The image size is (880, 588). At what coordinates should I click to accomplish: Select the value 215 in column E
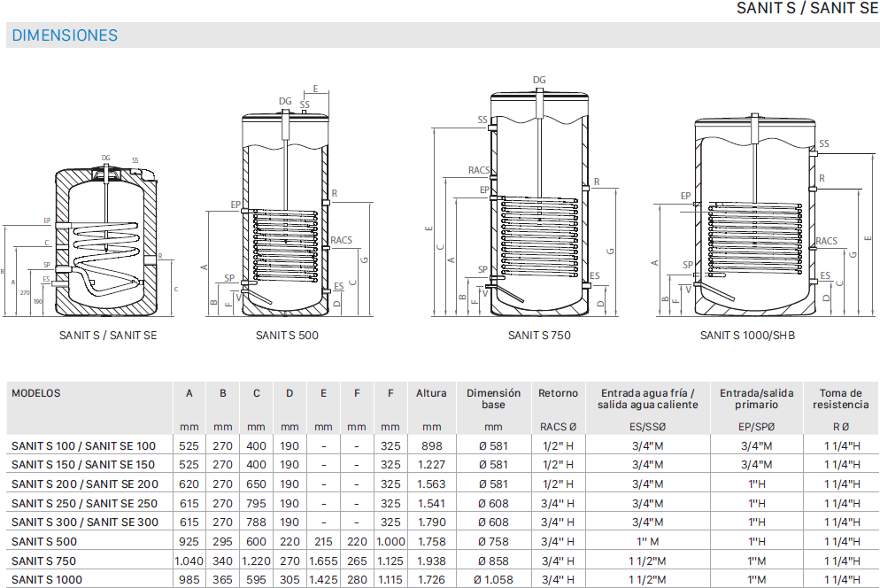coord(323,542)
